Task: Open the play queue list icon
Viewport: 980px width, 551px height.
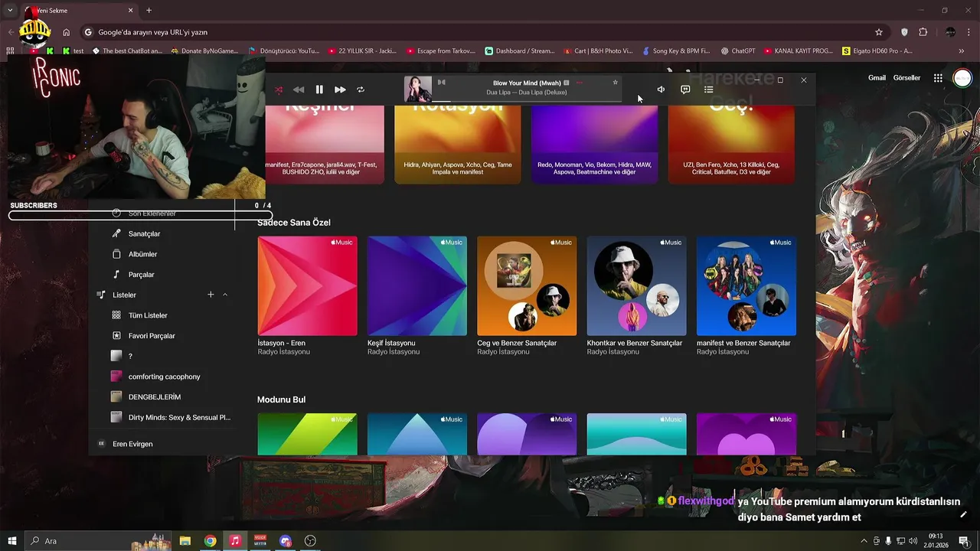Action: pyautogui.click(x=709, y=90)
